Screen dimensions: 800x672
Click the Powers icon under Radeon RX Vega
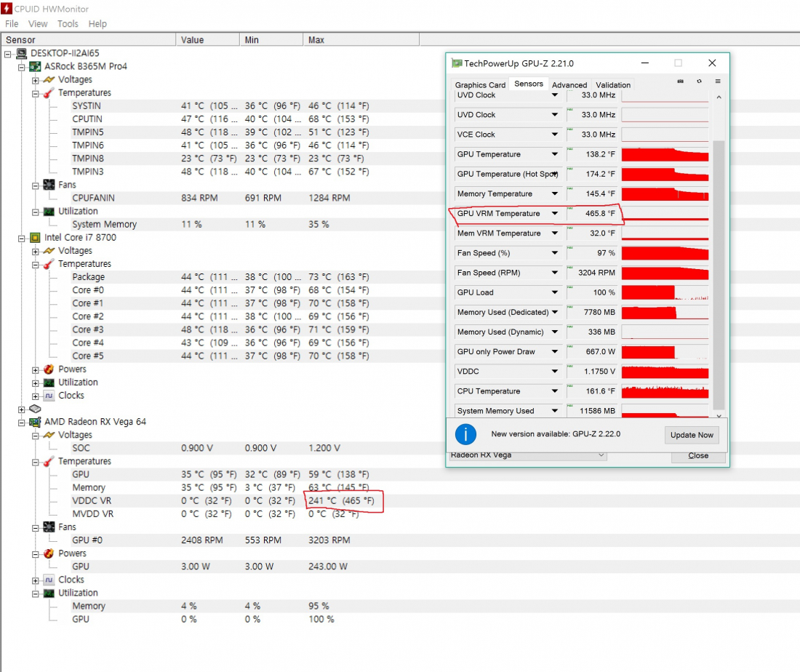49,553
